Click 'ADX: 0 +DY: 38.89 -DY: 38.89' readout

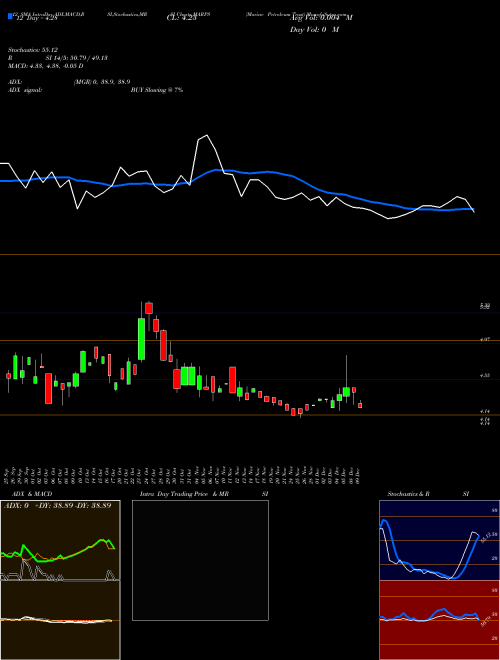[x=57, y=505]
